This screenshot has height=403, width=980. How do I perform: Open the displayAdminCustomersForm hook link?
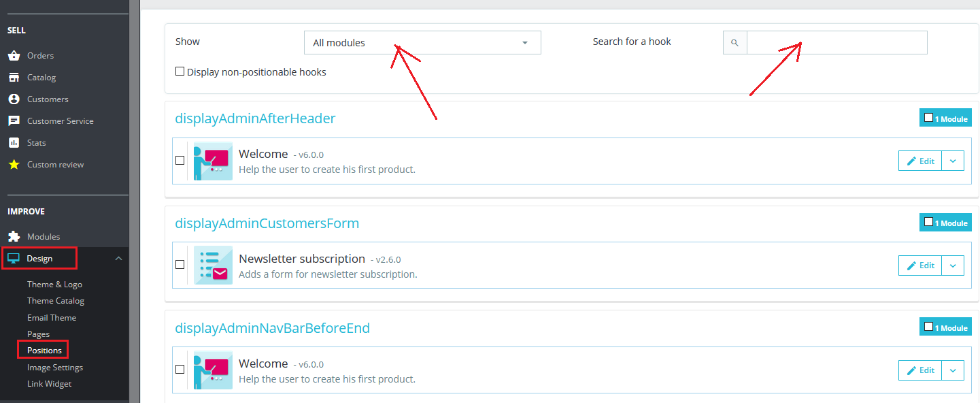click(267, 223)
